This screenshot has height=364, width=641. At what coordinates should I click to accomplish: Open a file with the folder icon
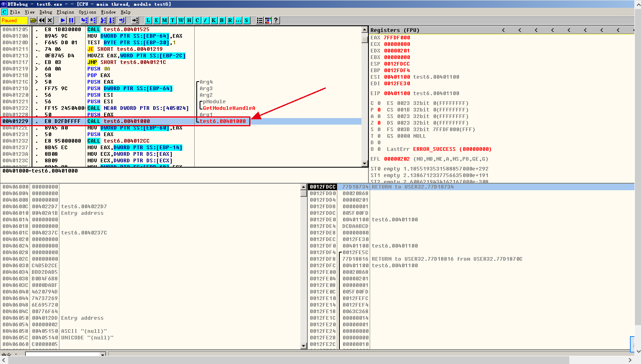34,20
